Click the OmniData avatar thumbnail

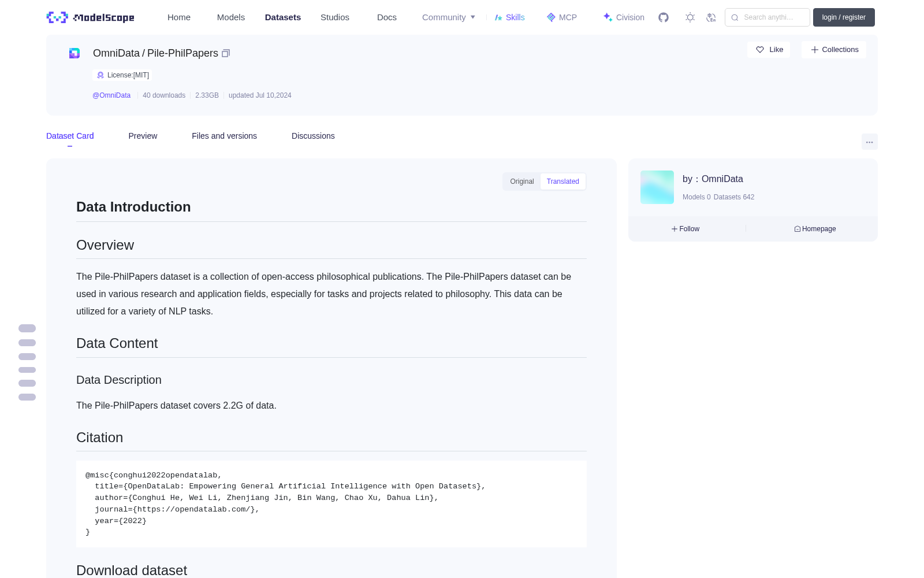click(x=657, y=187)
